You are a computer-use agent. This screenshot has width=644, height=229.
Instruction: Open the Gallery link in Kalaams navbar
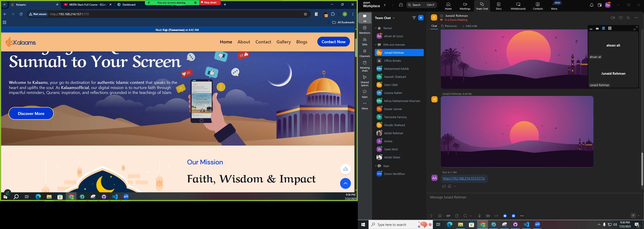pyautogui.click(x=284, y=42)
